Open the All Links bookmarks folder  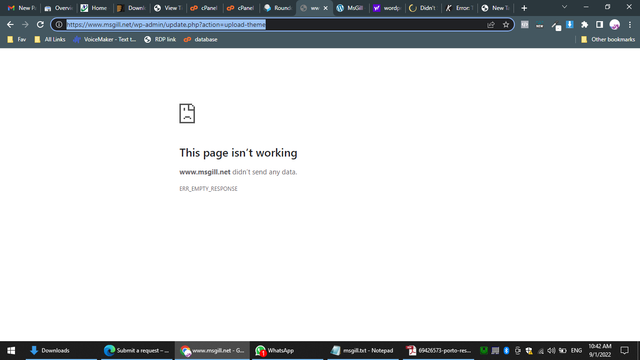click(x=50, y=39)
